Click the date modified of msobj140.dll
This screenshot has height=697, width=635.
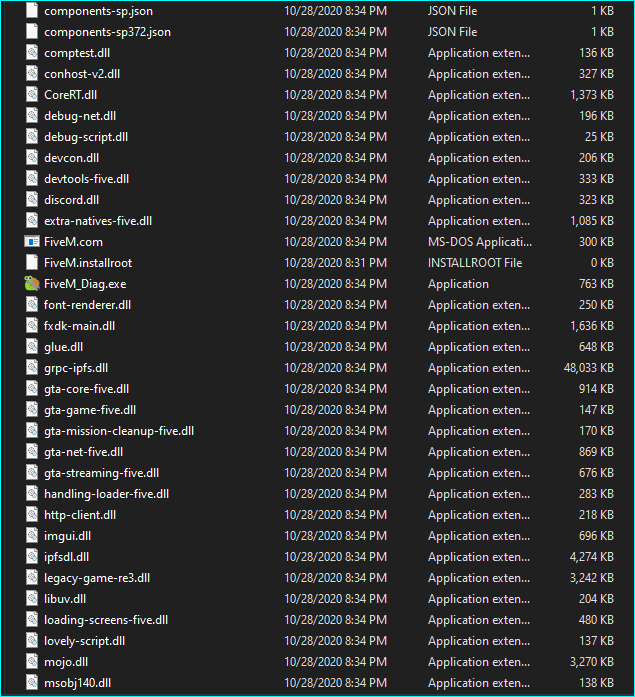click(x=335, y=683)
